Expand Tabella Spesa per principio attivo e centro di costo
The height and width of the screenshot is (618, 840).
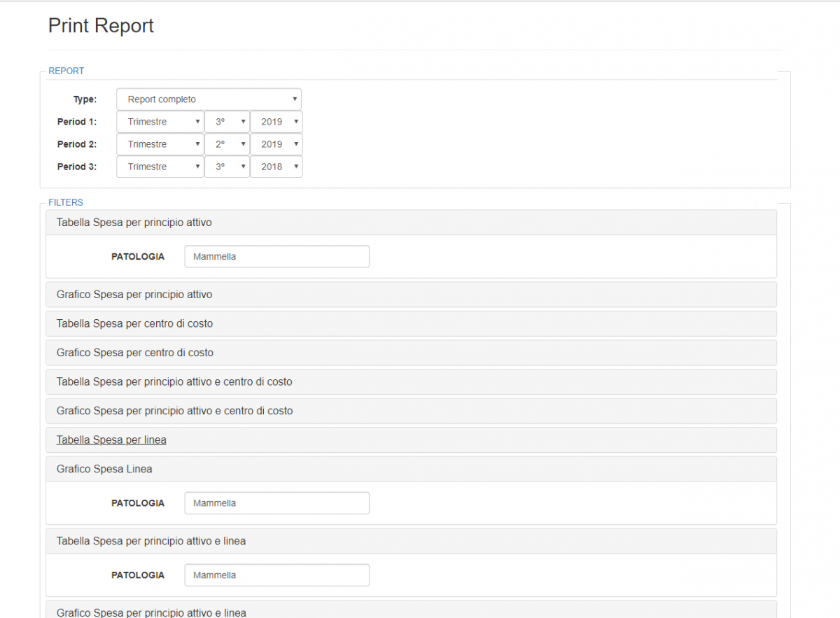click(174, 382)
